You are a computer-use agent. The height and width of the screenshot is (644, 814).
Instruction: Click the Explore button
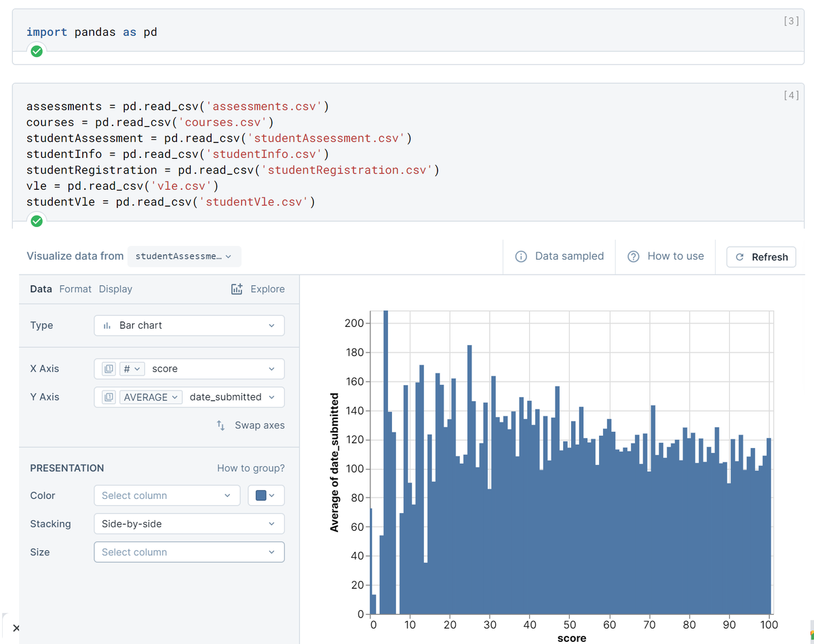click(258, 289)
